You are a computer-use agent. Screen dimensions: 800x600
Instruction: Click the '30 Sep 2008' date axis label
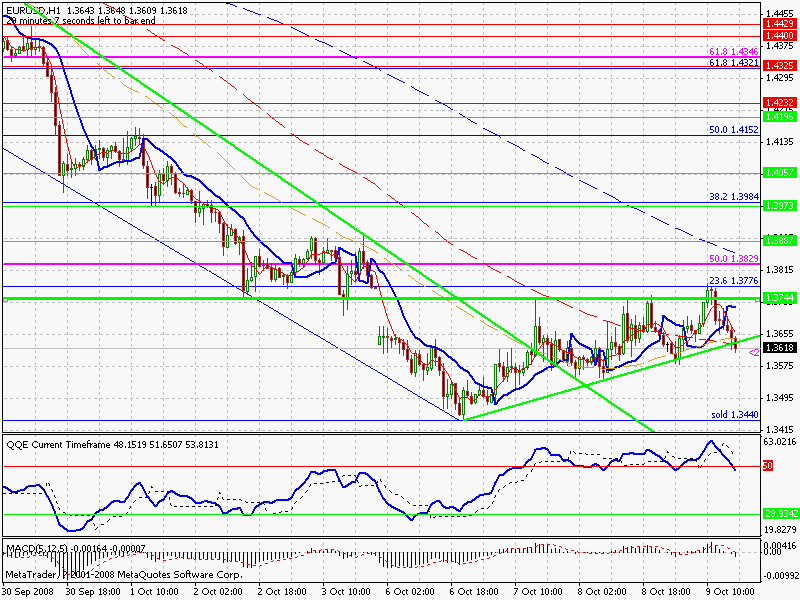27,592
